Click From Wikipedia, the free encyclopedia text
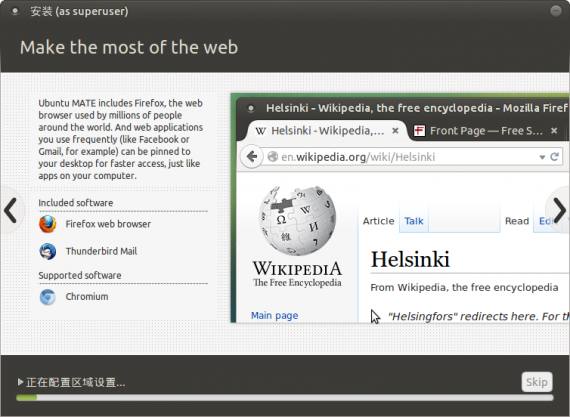This screenshot has width=570, height=417. point(464,288)
